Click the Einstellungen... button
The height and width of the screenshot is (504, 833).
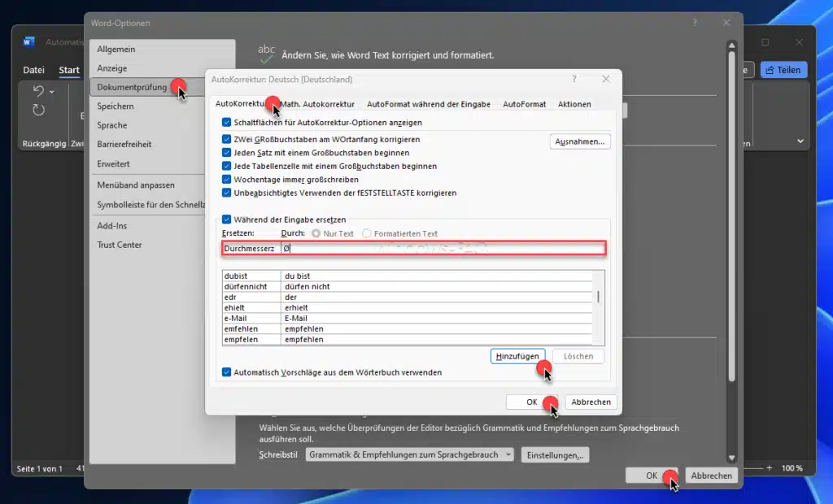click(x=555, y=455)
